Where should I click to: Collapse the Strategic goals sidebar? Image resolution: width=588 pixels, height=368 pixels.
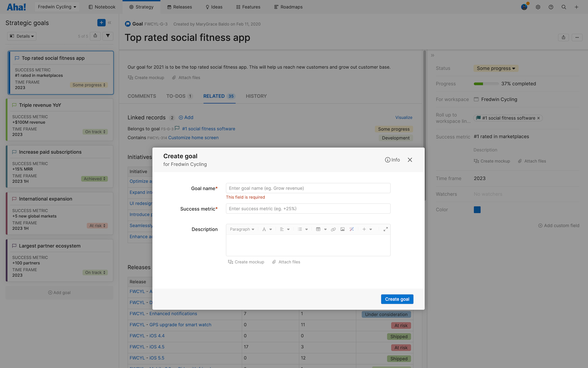tap(110, 23)
